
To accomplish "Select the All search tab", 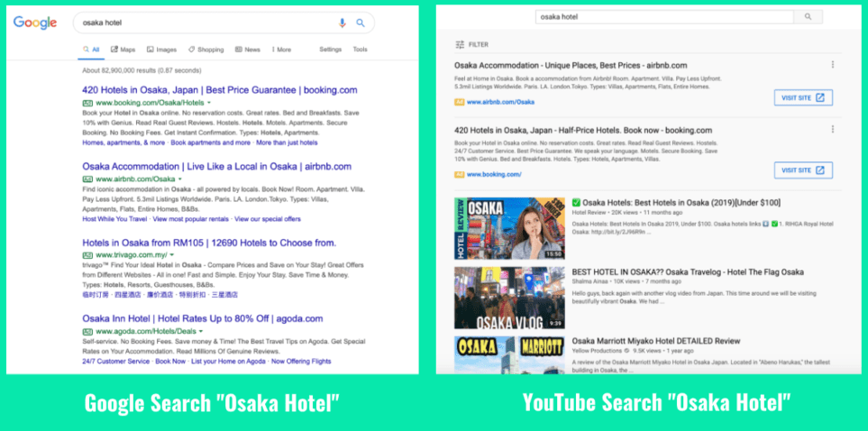I will tap(91, 50).
